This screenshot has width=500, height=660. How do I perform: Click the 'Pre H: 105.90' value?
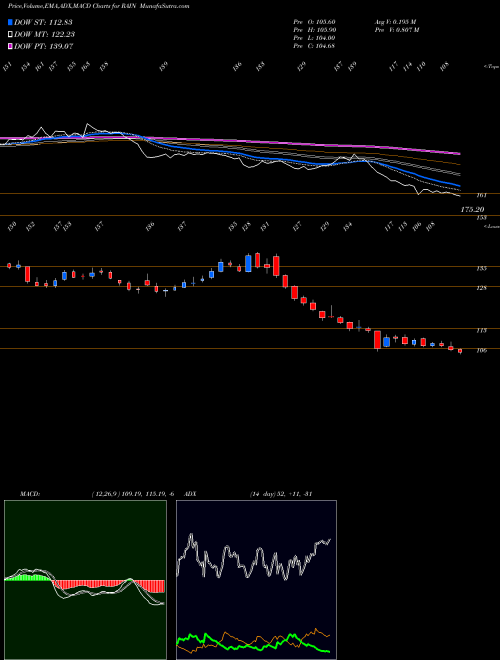(x=314, y=30)
